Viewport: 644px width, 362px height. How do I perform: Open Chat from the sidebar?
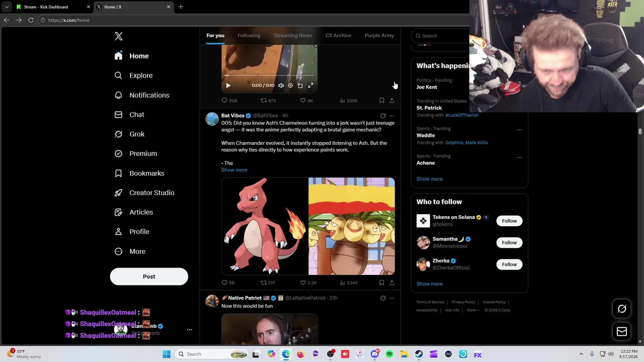(130, 115)
